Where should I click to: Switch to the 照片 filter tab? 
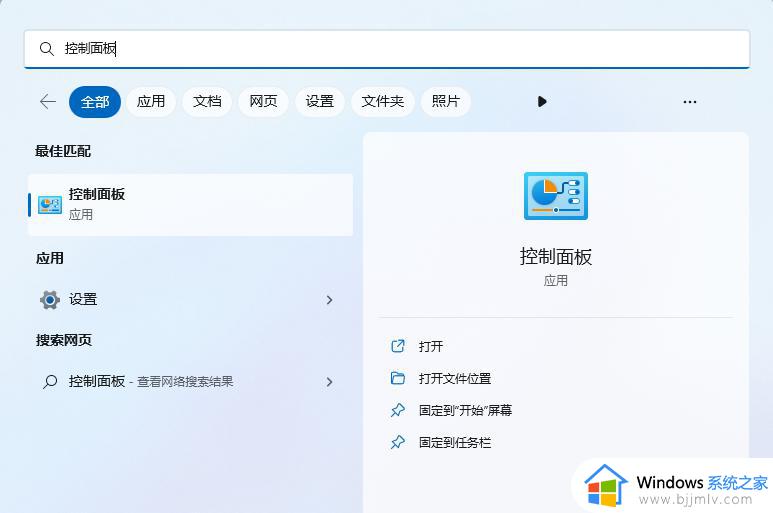[446, 102]
